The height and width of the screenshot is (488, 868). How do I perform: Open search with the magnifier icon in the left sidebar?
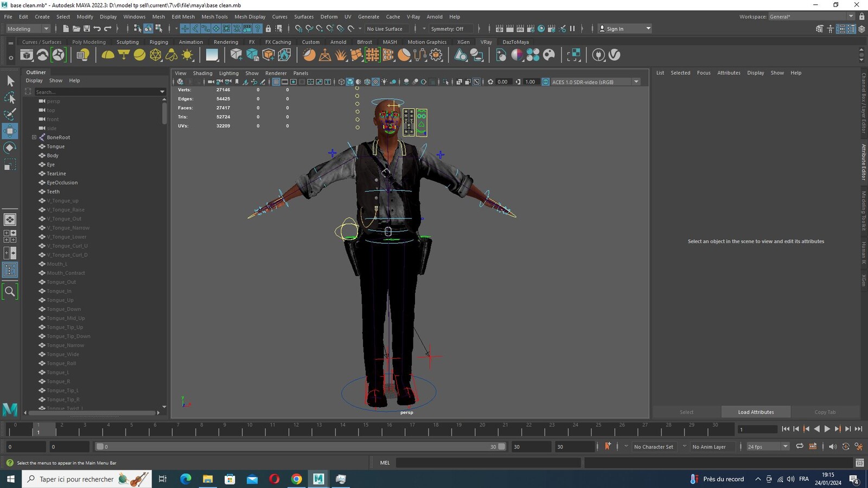[10, 292]
